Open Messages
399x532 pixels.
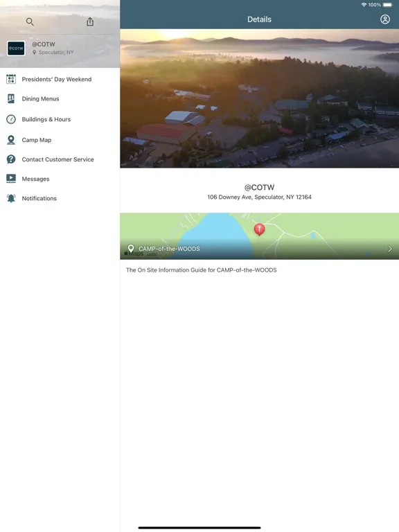[x=60, y=179]
